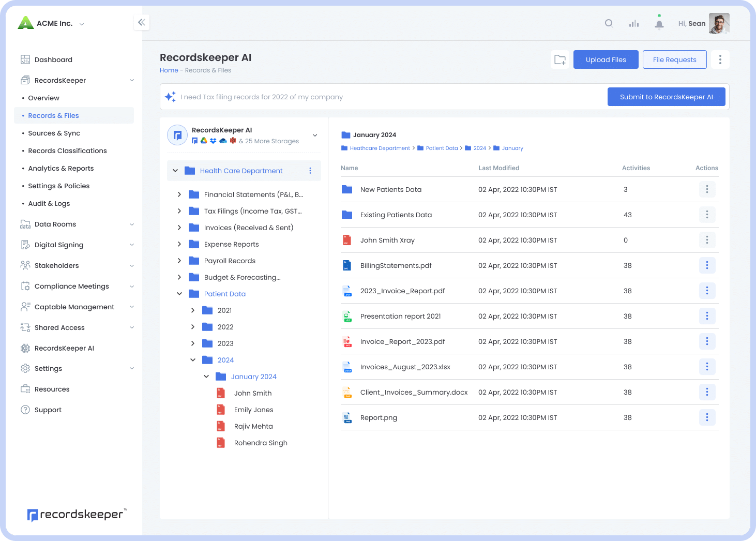
Task: Open the Emily Jones file in tree
Action: (253, 410)
